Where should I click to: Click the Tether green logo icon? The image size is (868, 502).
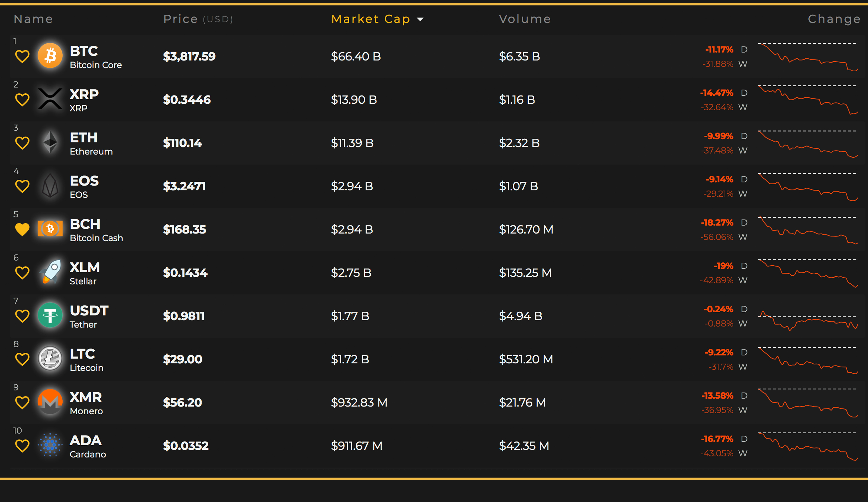(x=50, y=315)
